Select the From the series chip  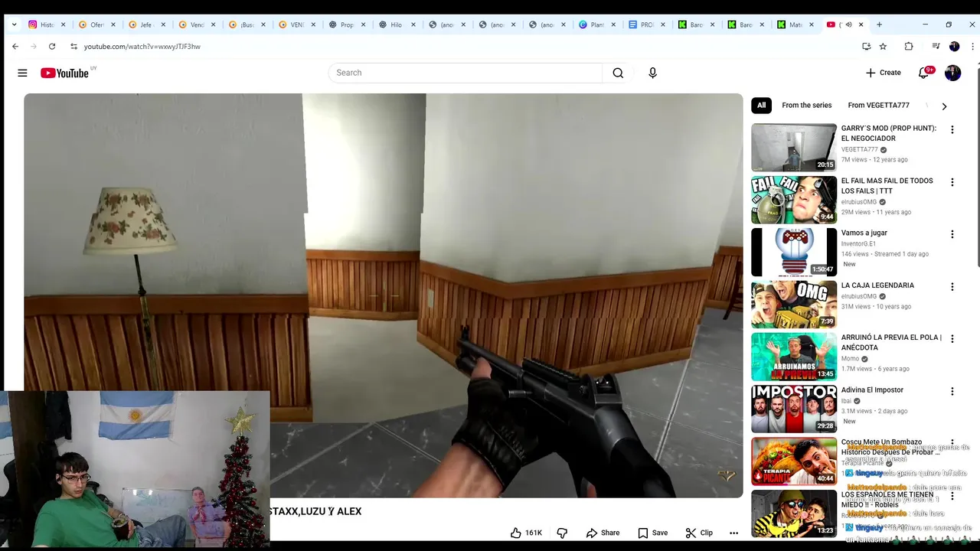tap(806, 106)
